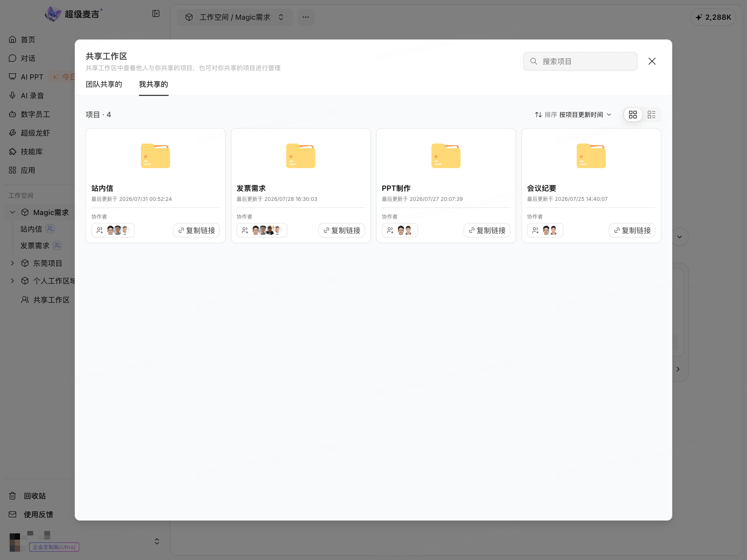Copy link for 站内信 project

[196, 230]
